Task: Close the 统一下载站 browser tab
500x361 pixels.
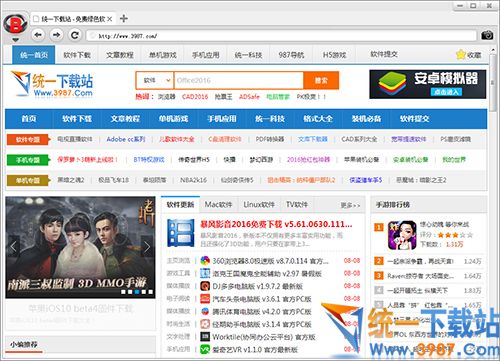Action: 110,19
